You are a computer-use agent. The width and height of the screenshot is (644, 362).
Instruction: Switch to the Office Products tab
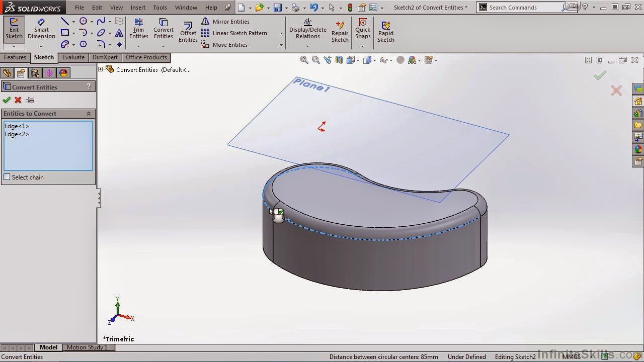point(146,57)
